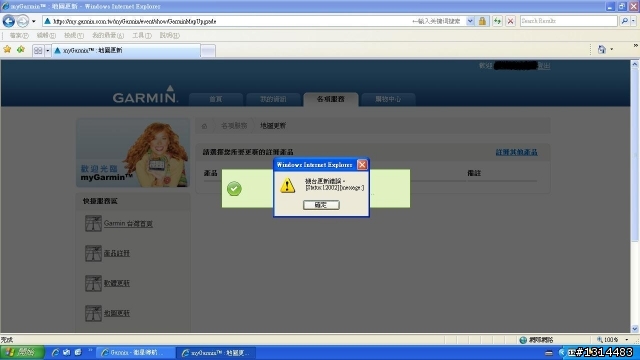Viewport: 640px width, 360px height.
Task: Click the warning triangle icon in dialog
Action: point(287,186)
